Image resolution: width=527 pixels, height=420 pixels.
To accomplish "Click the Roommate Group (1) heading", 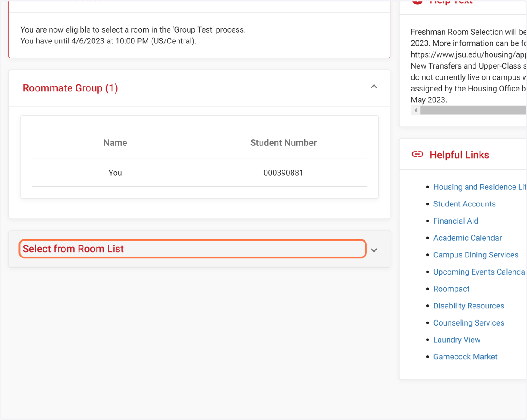I will pyautogui.click(x=70, y=88).
